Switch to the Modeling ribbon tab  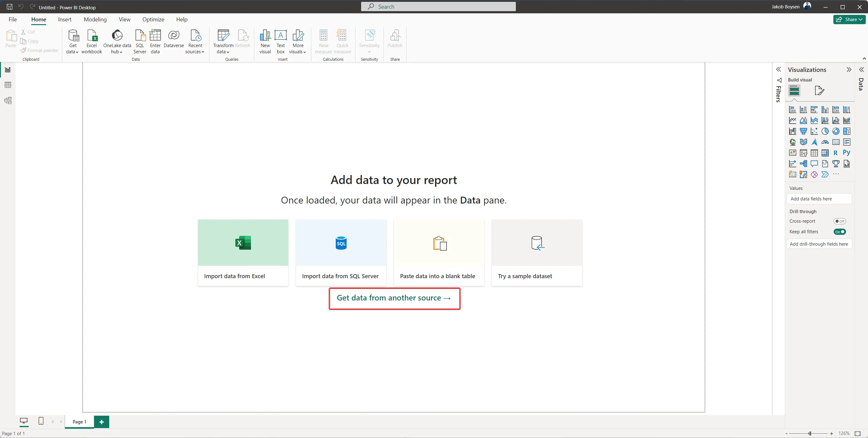[x=95, y=19]
